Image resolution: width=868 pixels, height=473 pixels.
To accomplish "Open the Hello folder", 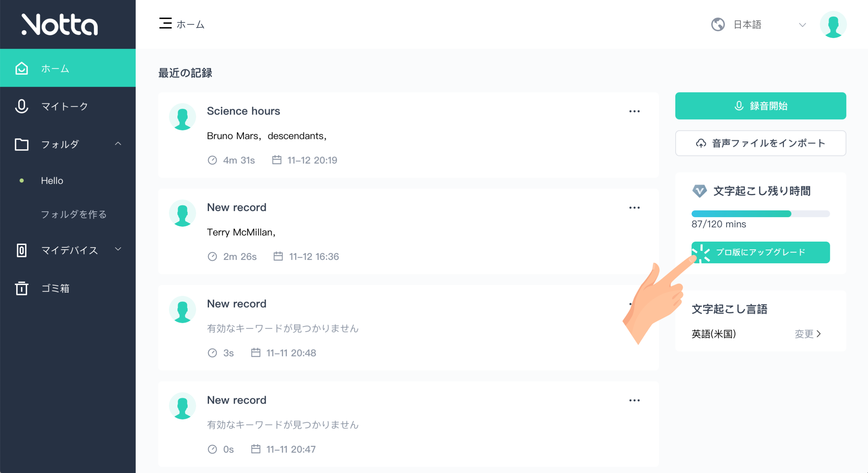I will (x=52, y=180).
